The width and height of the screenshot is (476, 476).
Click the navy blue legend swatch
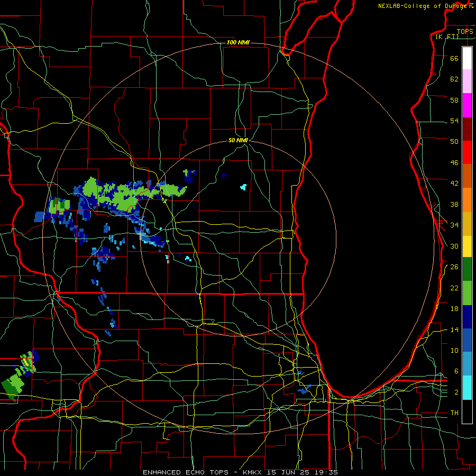point(467,317)
